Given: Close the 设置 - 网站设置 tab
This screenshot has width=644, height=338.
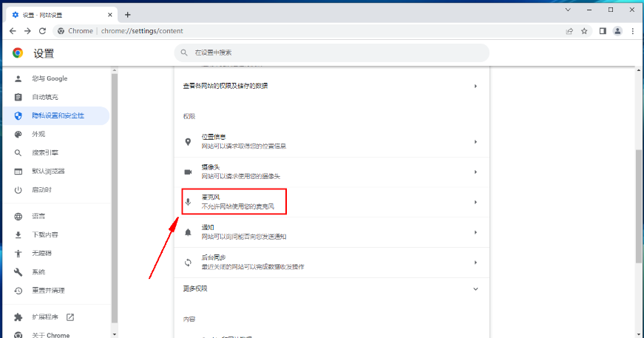Looking at the screenshot, I should point(110,15).
